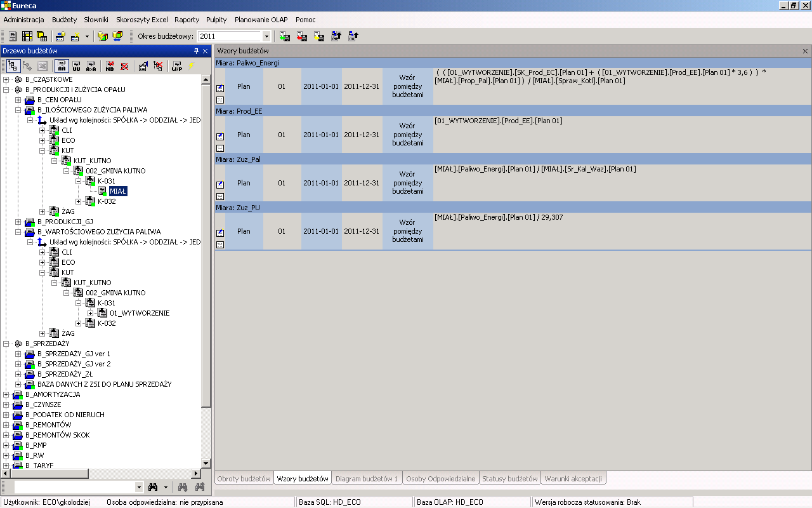Image resolution: width=812 pixels, height=508 pixels.
Task: Edit the Zuz_Pal formula with pencil icon
Action: point(220,184)
